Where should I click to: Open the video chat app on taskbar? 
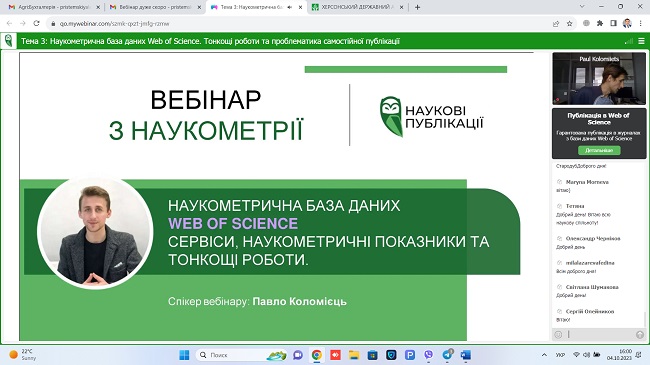tap(298, 355)
